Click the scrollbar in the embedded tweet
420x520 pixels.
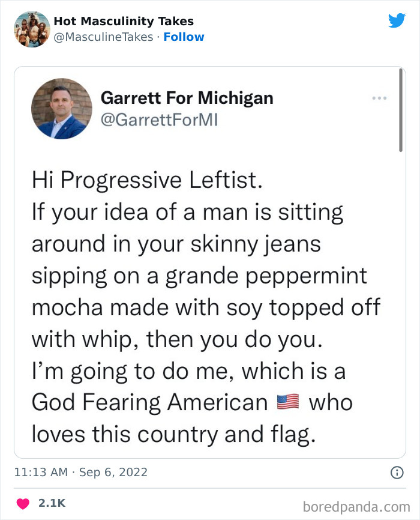(400, 110)
